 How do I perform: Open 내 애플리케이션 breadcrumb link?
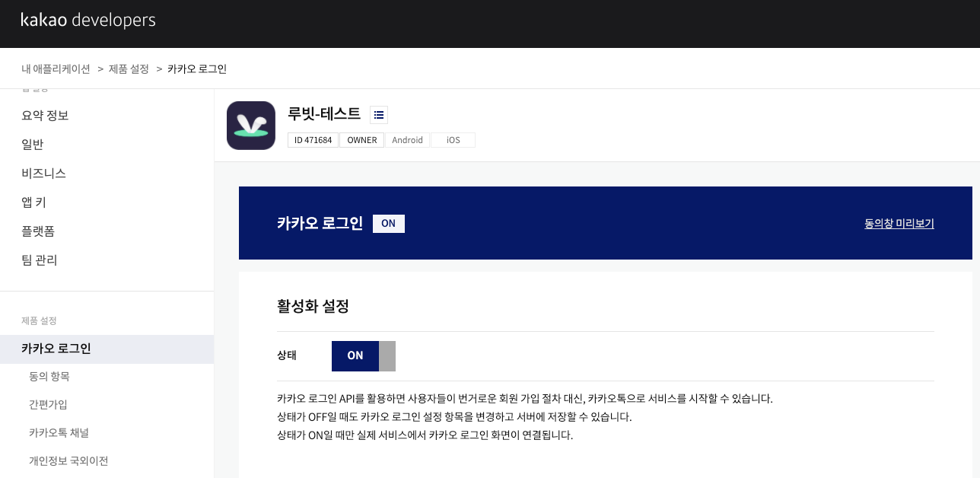[56, 69]
